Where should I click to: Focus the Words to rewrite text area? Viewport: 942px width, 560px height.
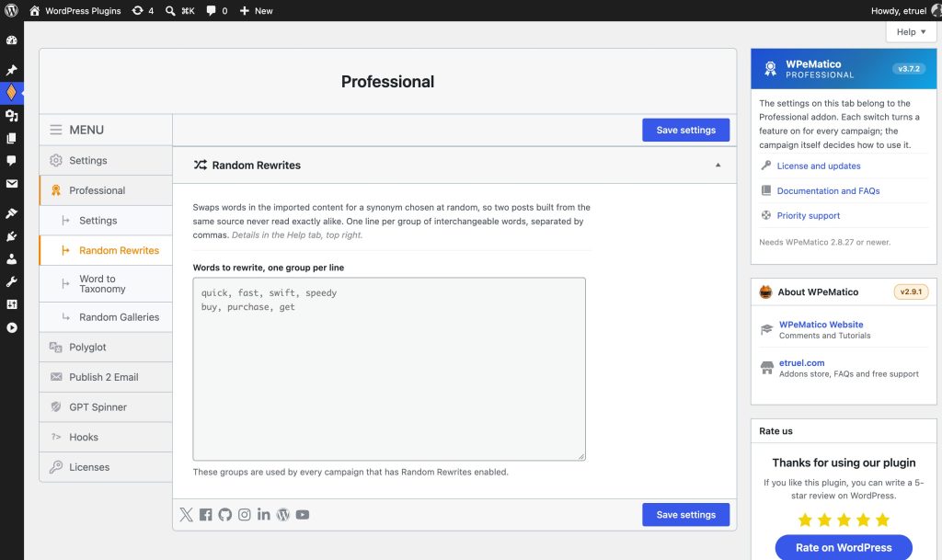tap(389, 369)
